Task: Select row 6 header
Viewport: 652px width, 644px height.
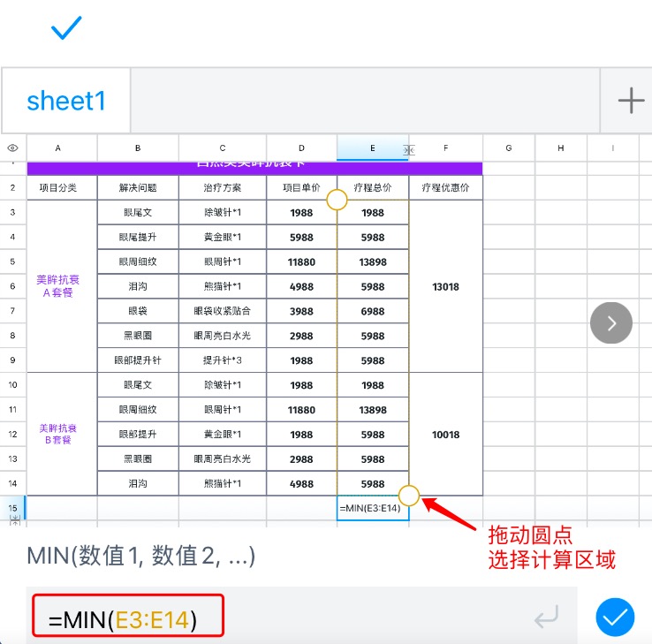Action: coord(13,286)
